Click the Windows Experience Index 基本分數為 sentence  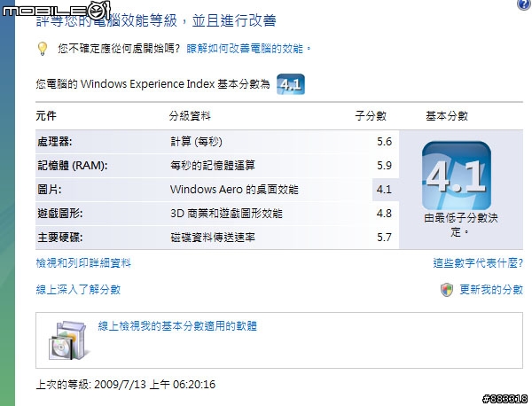153,84
